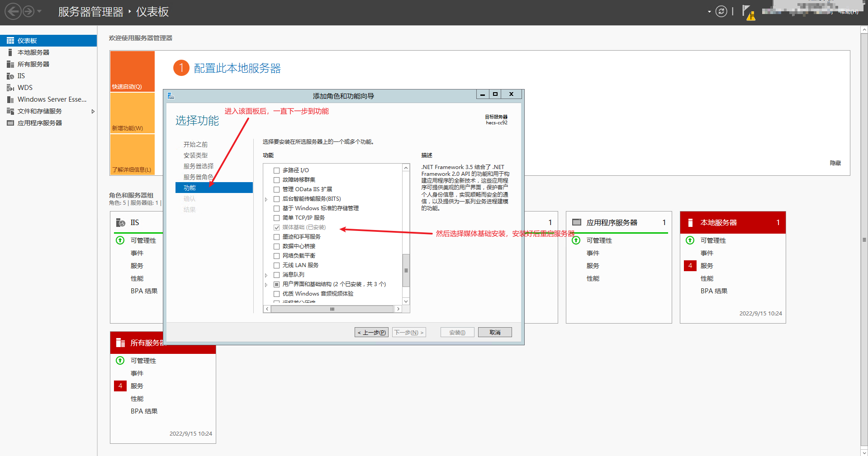This screenshot has height=456, width=868.
Task: Check the 故障转移群集 feature
Action: (276, 180)
